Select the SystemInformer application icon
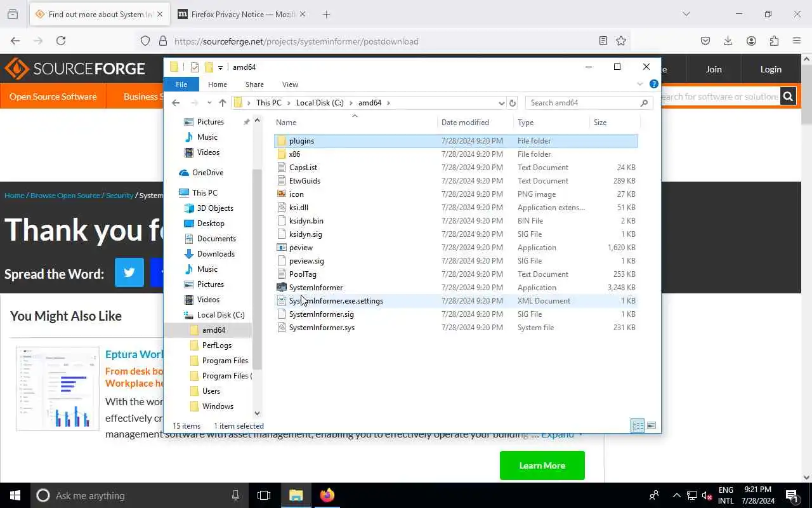Image resolution: width=812 pixels, height=508 pixels. pos(282,288)
